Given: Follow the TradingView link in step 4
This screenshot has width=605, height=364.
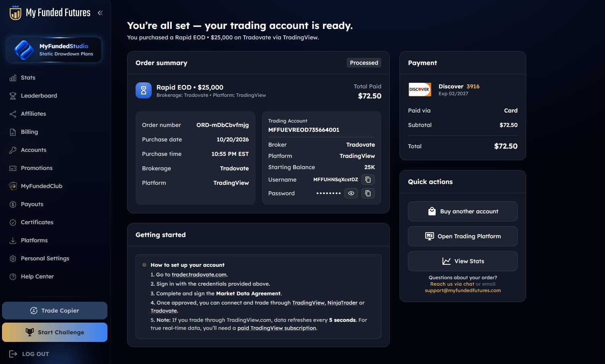Looking at the screenshot, I should click(x=308, y=303).
